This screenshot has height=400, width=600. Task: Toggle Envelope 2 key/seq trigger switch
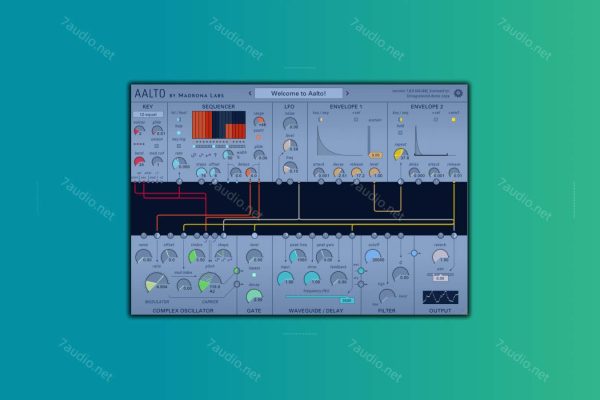401,120
